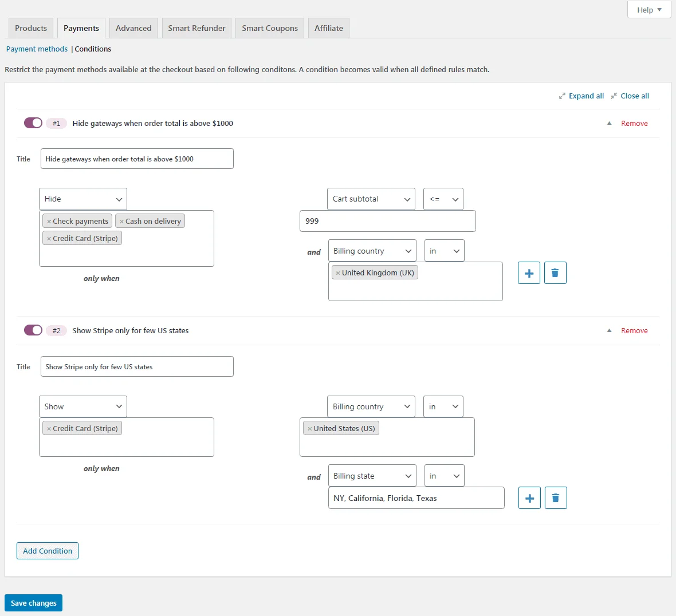Remove Credit Card (Stripe) tag in condition #2
This screenshot has height=616, width=676.
point(49,429)
